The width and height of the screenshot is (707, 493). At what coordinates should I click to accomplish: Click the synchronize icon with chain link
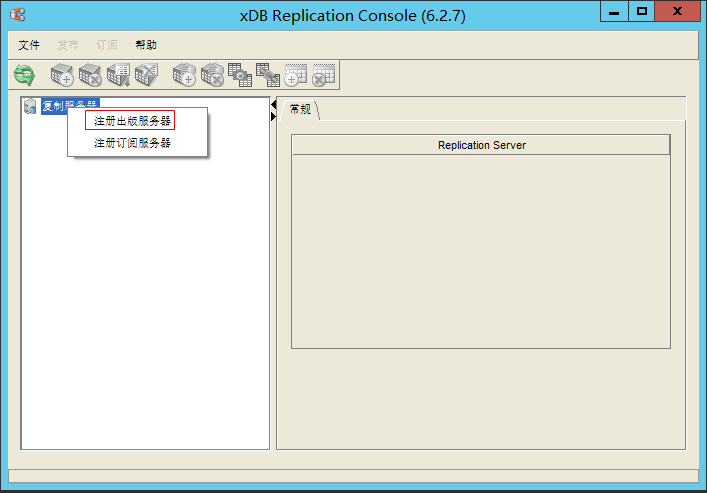[x=268, y=75]
